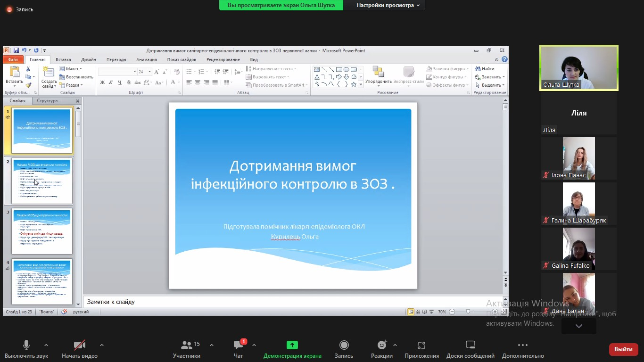The height and width of the screenshot is (362, 644).
Task: Expand audio options arrow beside microphone
Action: coord(46,345)
